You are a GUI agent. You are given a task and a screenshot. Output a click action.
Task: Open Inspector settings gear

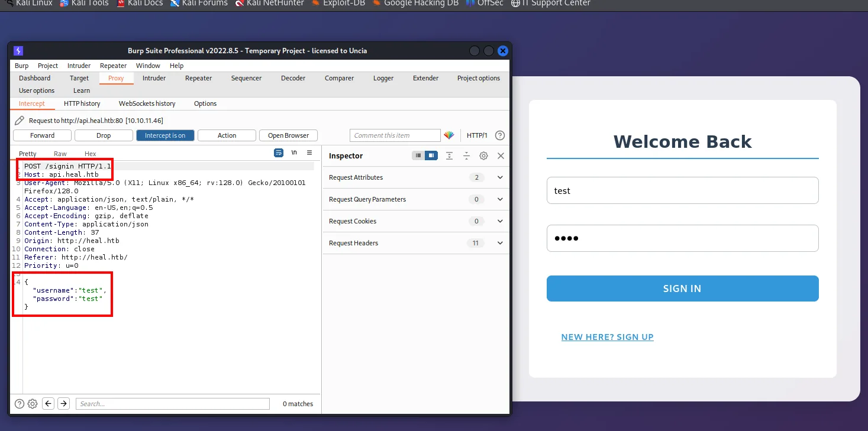point(483,155)
